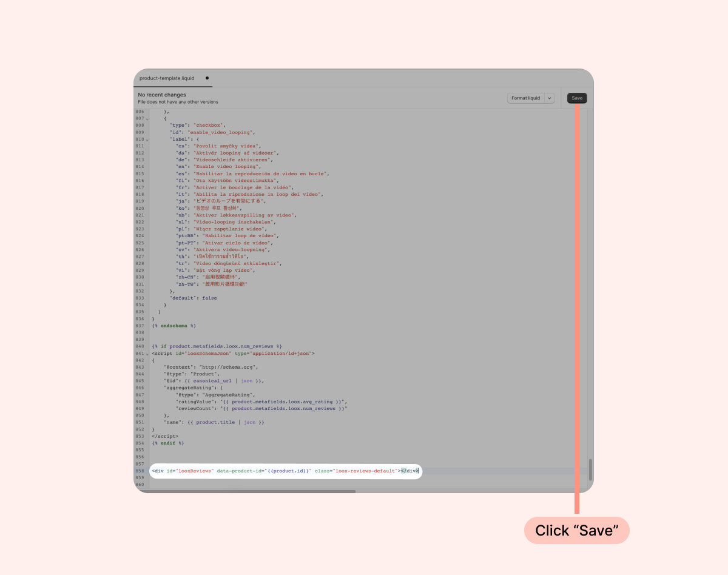Click the Format liquid button

pos(525,98)
